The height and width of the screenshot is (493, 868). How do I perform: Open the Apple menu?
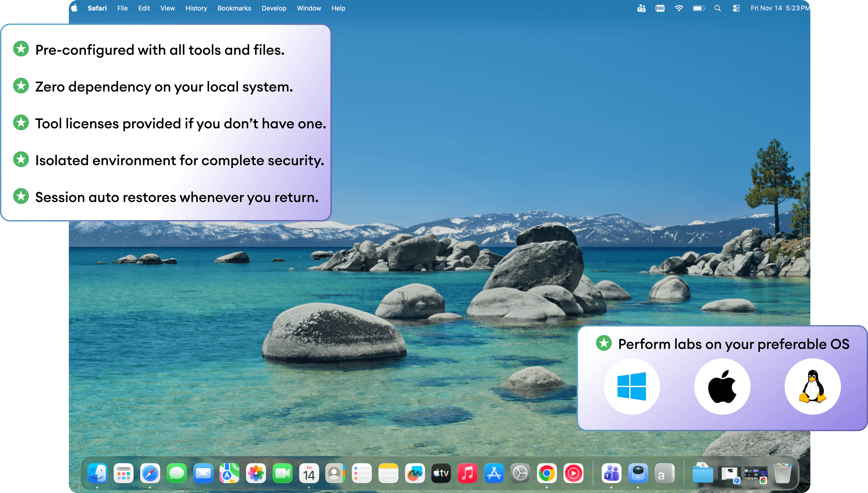click(74, 8)
